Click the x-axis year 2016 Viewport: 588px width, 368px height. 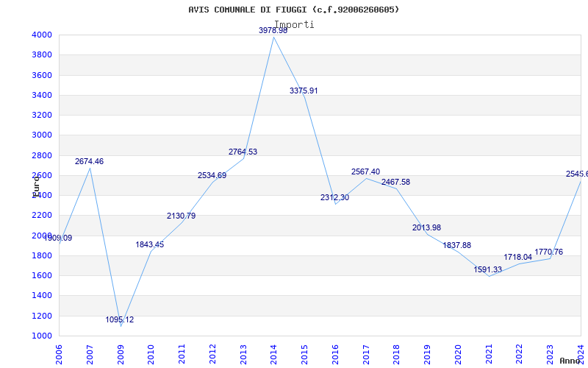pos(335,355)
